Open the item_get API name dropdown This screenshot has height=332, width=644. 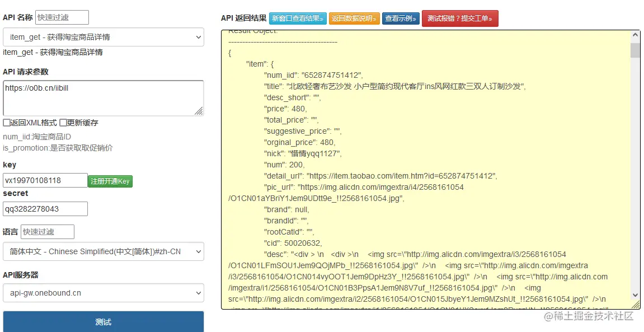coord(104,37)
